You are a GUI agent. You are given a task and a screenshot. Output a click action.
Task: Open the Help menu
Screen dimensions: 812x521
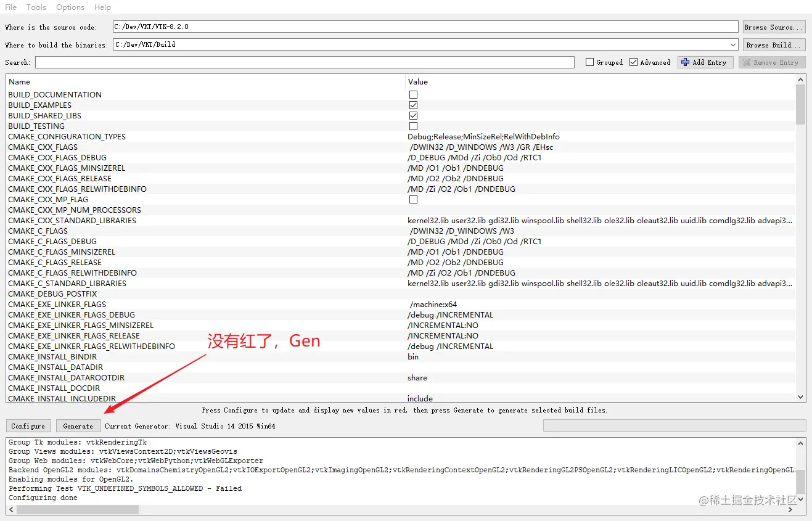pyautogui.click(x=102, y=7)
